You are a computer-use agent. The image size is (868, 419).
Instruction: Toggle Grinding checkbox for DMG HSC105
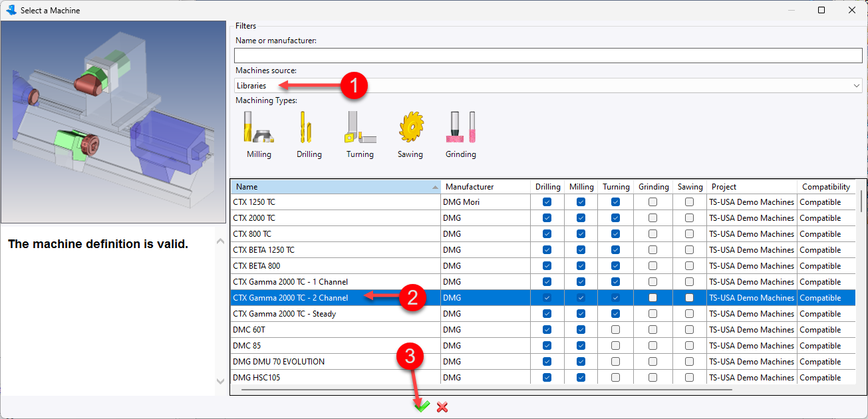tap(652, 378)
